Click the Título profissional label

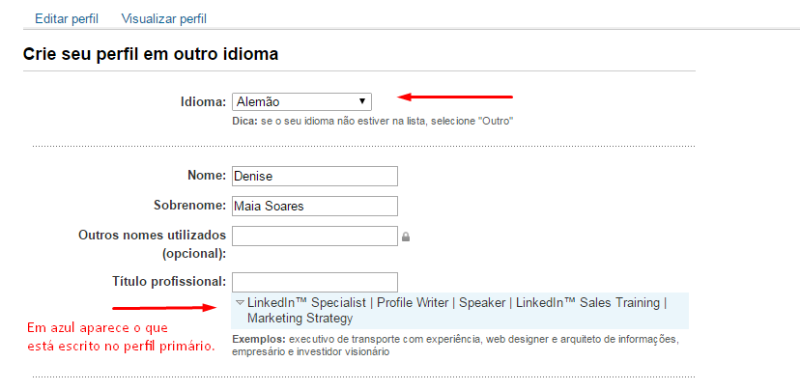(x=169, y=281)
